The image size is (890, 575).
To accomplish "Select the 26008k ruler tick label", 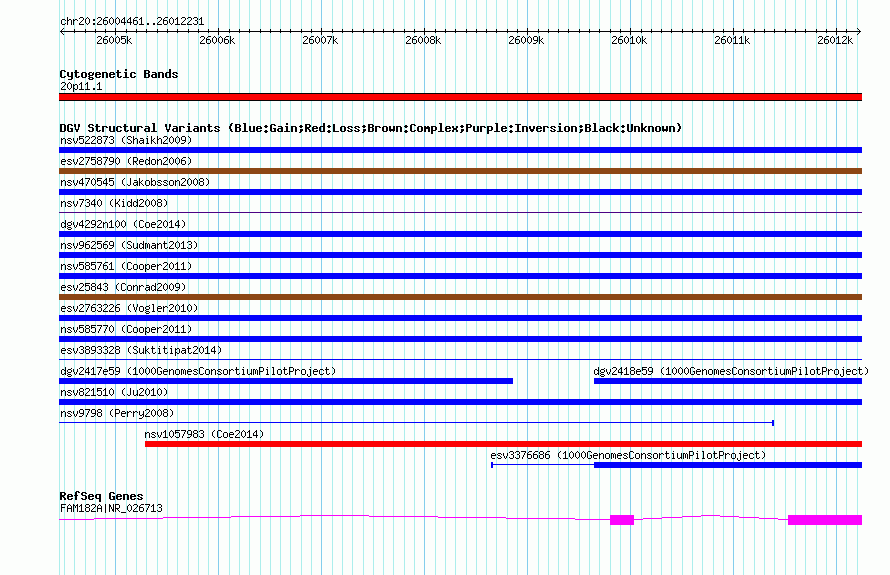I will click(423, 40).
